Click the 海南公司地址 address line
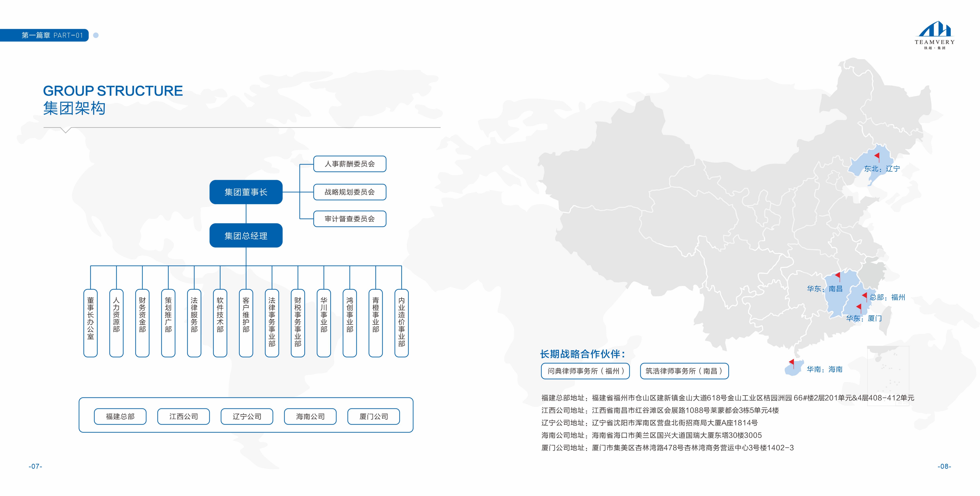The height and width of the screenshot is (496, 980). click(652, 435)
